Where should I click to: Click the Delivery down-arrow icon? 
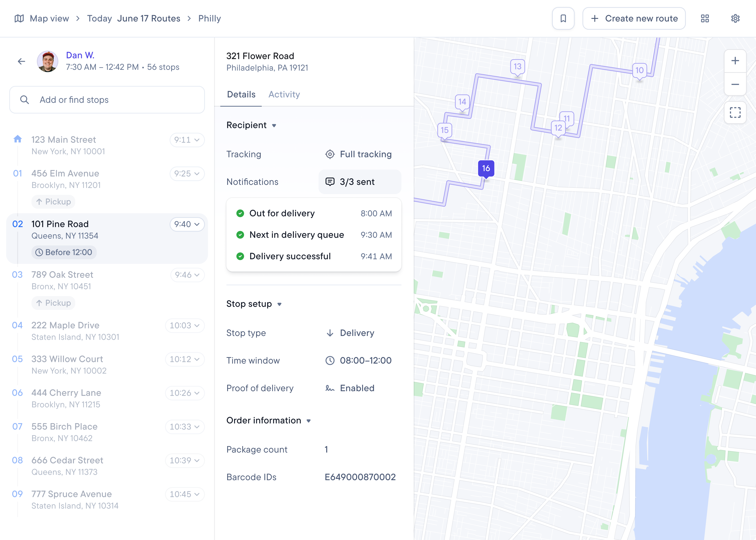coord(330,333)
